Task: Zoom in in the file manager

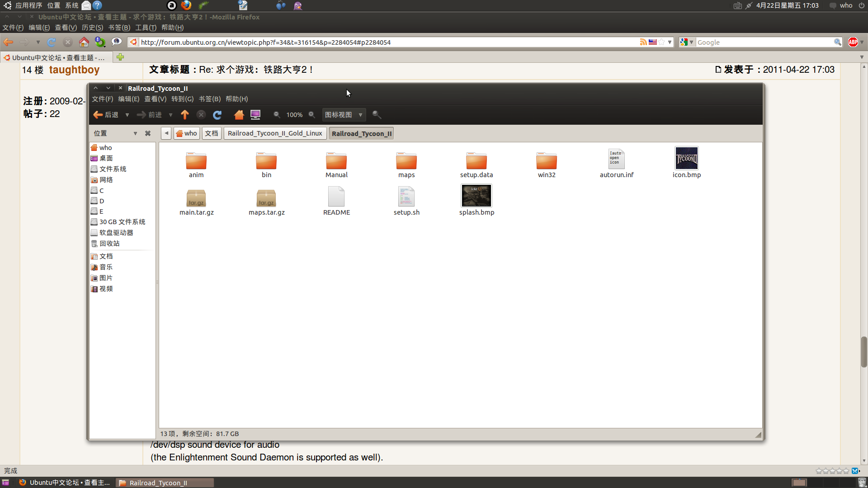Action: [x=311, y=115]
